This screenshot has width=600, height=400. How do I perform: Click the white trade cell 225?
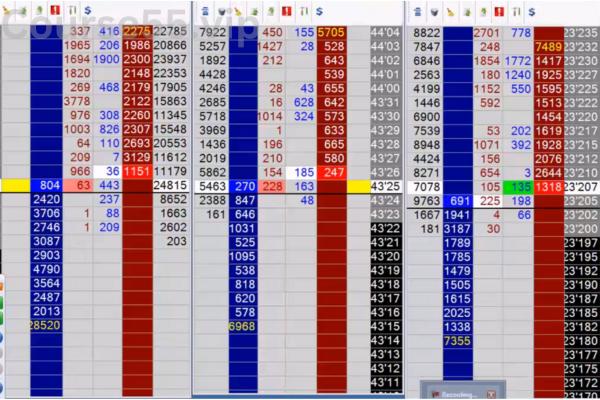[x=488, y=201]
